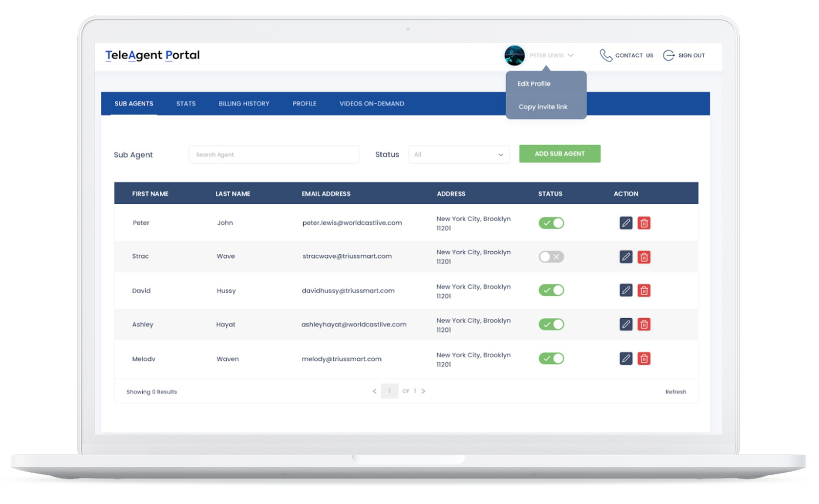Click the edit pencil icon for Peter John
The width and height of the screenshot is (819, 504).
pos(626,223)
